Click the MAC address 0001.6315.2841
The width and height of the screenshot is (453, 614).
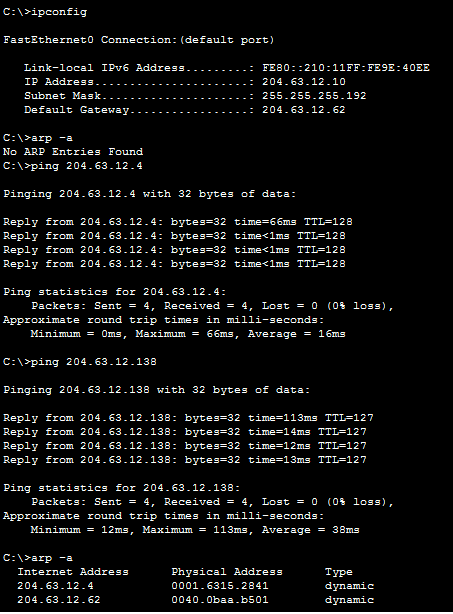pos(220,586)
